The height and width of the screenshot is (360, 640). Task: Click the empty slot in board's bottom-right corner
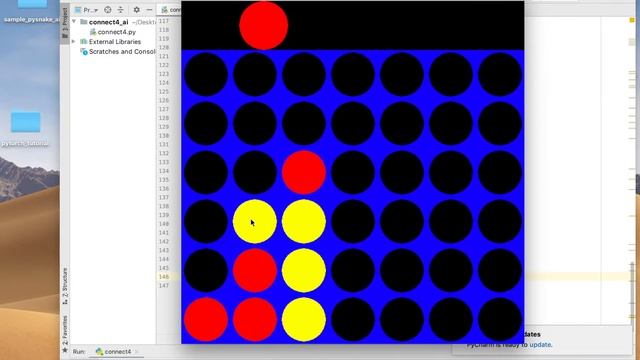pos(500,319)
